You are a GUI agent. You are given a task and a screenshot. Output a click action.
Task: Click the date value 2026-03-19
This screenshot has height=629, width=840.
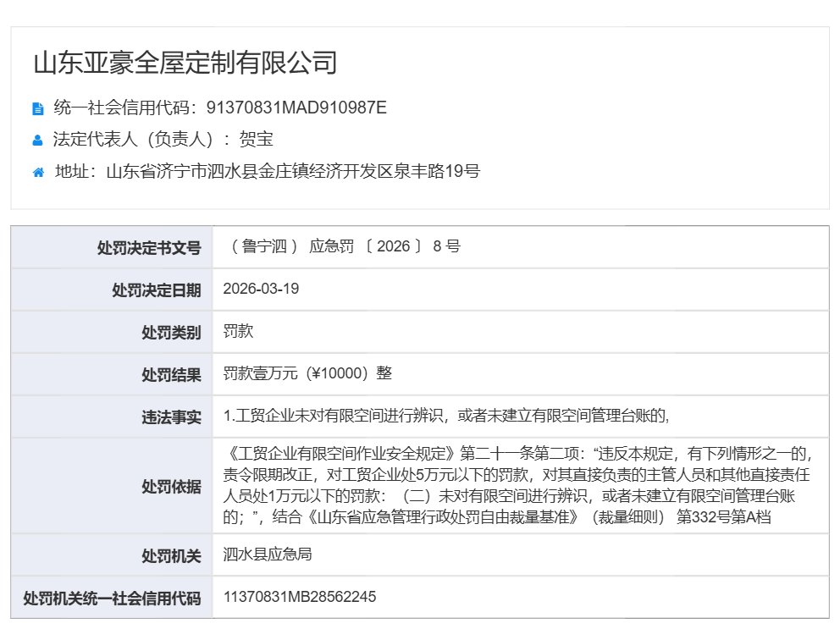click(261, 290)
